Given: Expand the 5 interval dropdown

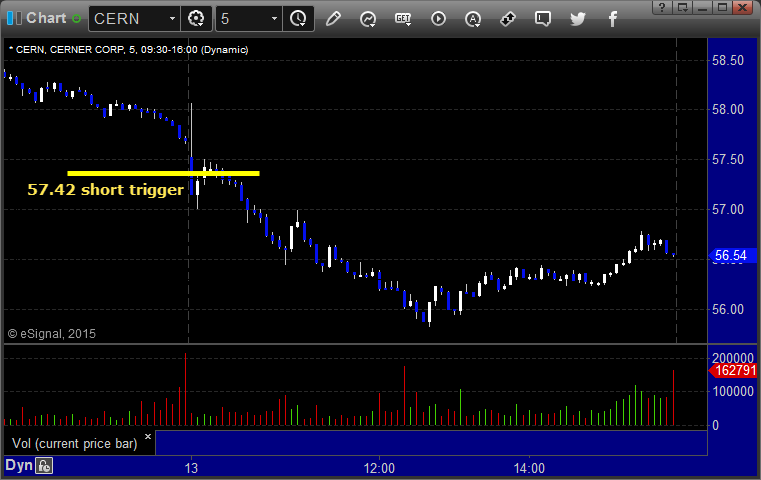Looking at the screenshot, I should 274,19.
